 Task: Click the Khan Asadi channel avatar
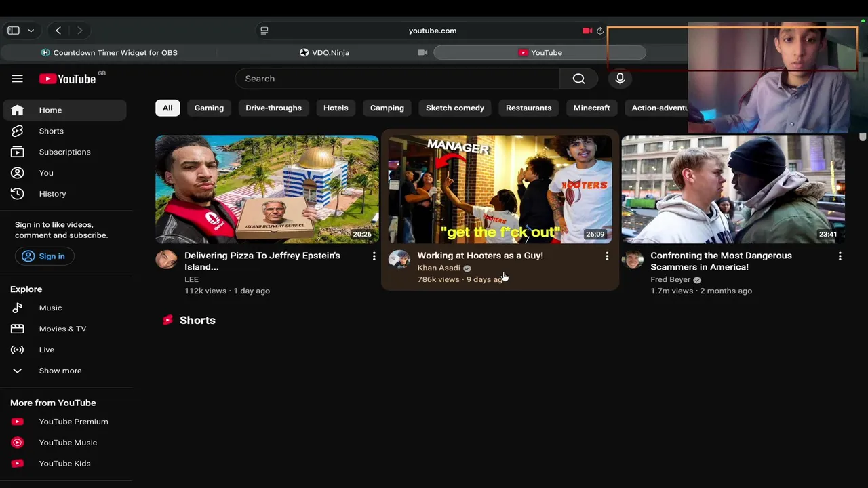399,260
